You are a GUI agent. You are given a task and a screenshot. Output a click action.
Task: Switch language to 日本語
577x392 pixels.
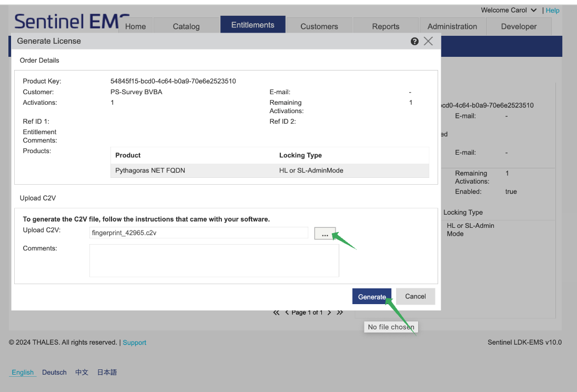pyautogui.click(x=107, y=372)
